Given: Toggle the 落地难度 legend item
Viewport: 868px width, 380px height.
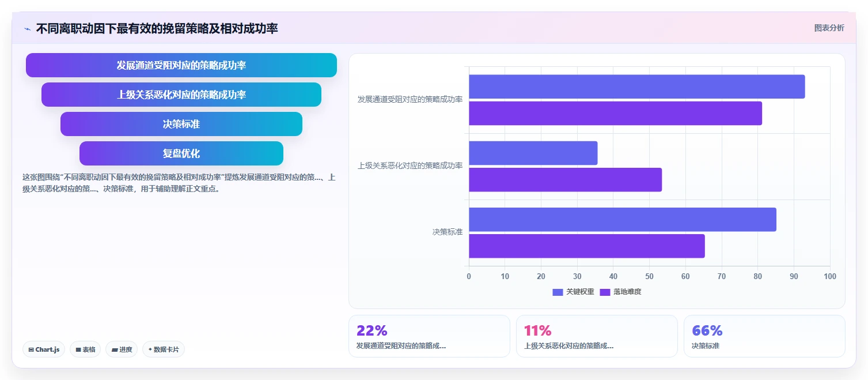Looking at the screenshot, I should tap(620, 292).
